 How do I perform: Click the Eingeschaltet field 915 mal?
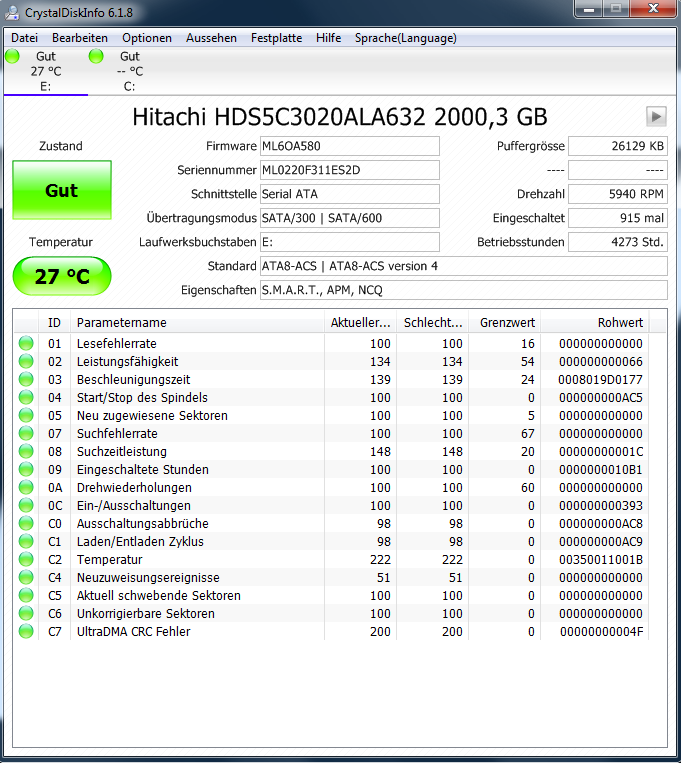pyautogui.click(x=618, y=218)
